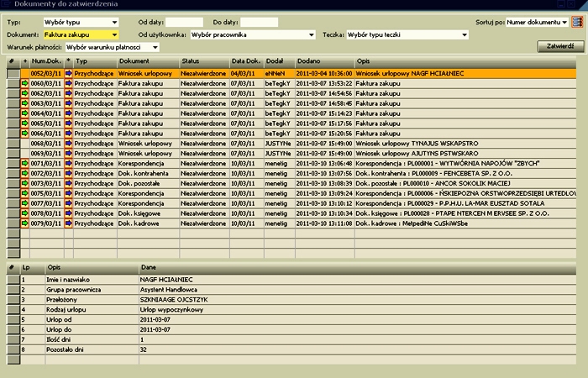Click blue arrow icon in row 0052/03/11

point(68,74)
